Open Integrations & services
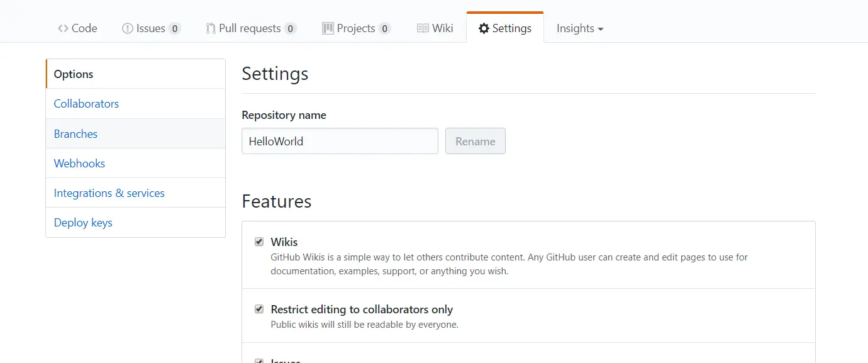The height and width of the screenshot is (363, 868). (x=135, y=193)
